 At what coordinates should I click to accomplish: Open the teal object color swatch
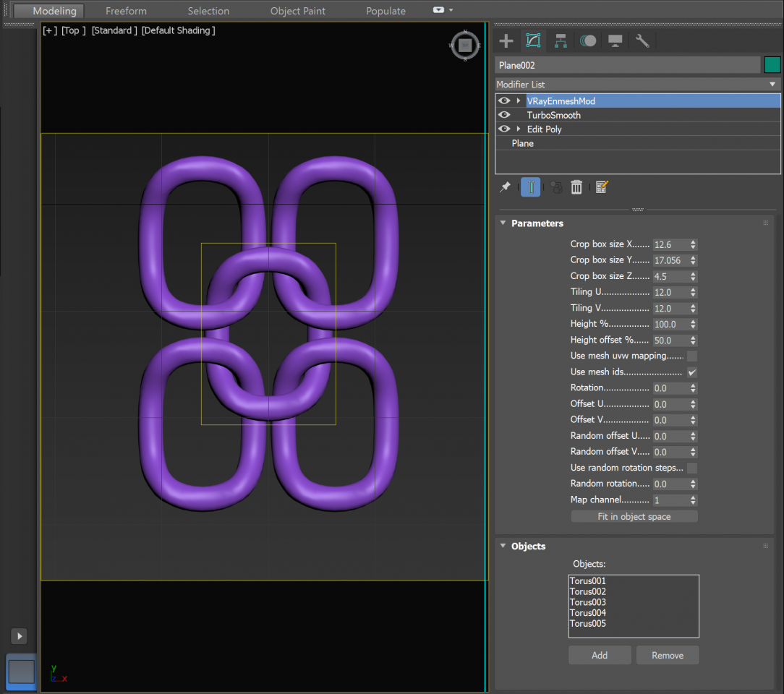tap(772, 65)
